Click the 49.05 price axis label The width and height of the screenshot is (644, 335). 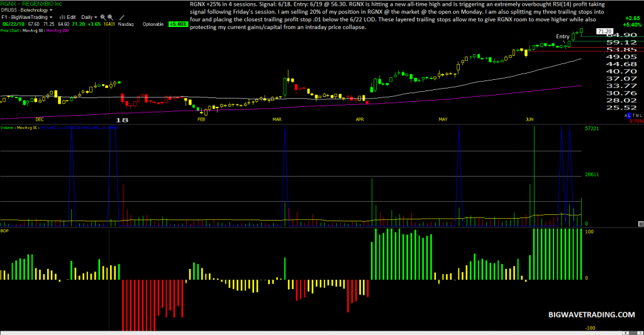(621, 57)
